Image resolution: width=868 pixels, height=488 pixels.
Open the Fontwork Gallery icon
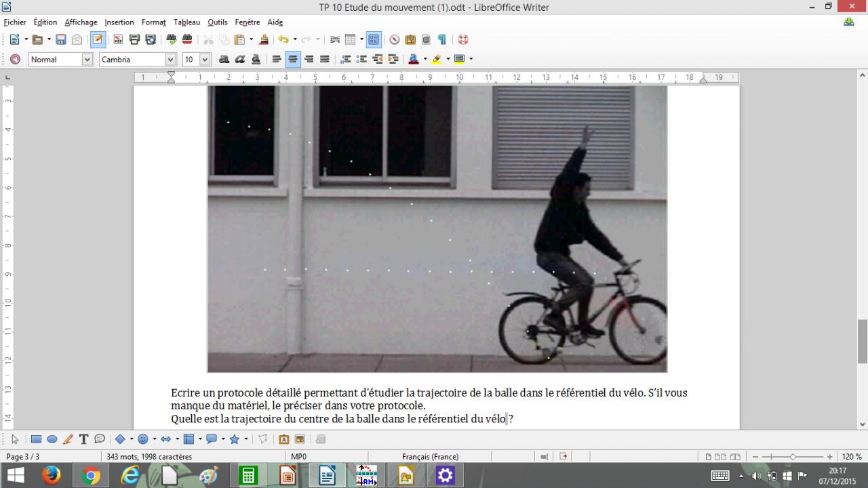(283, 439)
